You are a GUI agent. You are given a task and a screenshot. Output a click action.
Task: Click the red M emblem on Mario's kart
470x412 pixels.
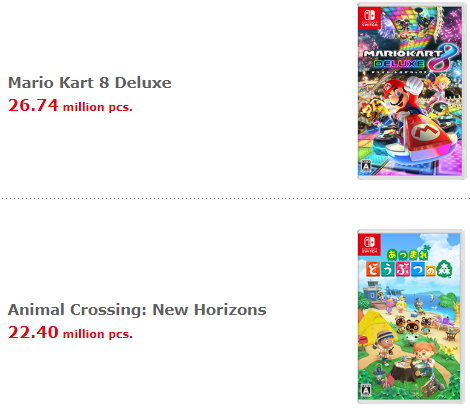(425, 132)
